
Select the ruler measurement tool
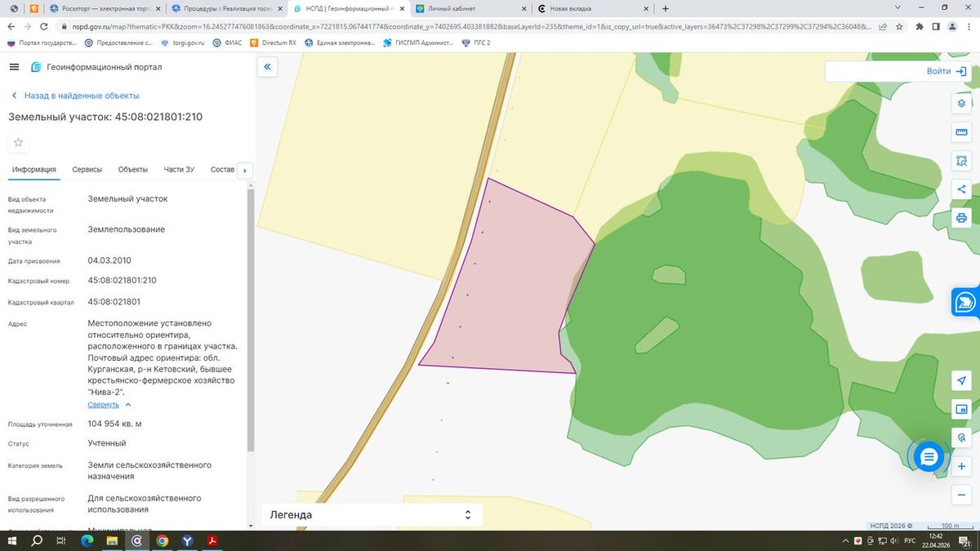961,132
